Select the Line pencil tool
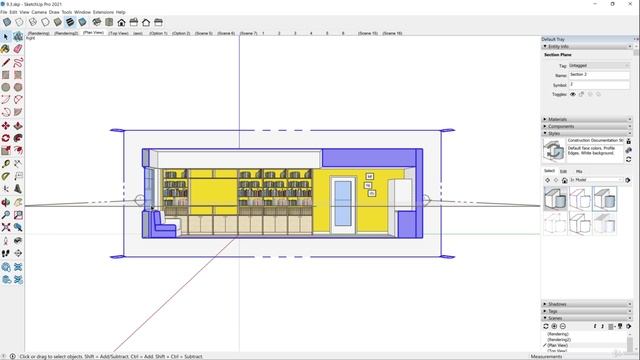This screenshot has width=640, height=360. 6,62
